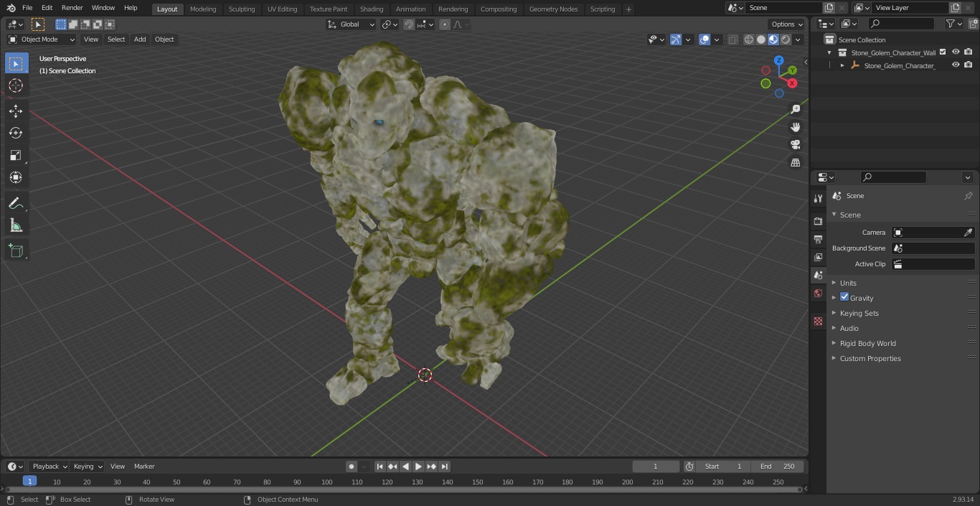Toggle snapping magnet
The image size is (980, 506).
409,24
